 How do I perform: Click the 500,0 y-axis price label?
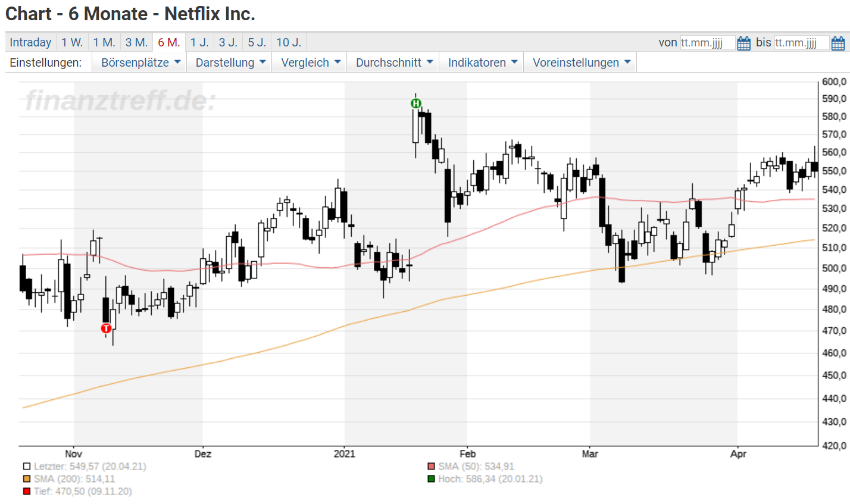[835, 268]
